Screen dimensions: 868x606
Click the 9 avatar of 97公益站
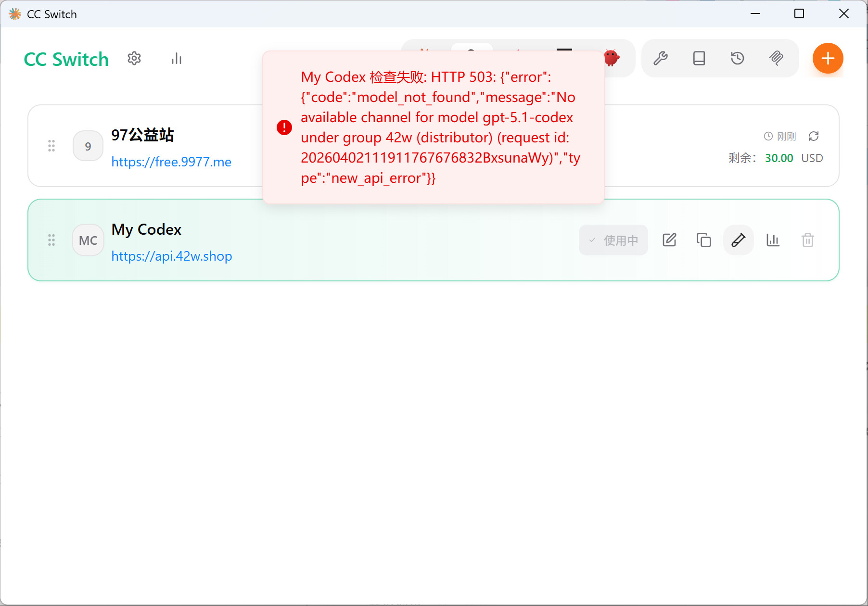(88, 146)
